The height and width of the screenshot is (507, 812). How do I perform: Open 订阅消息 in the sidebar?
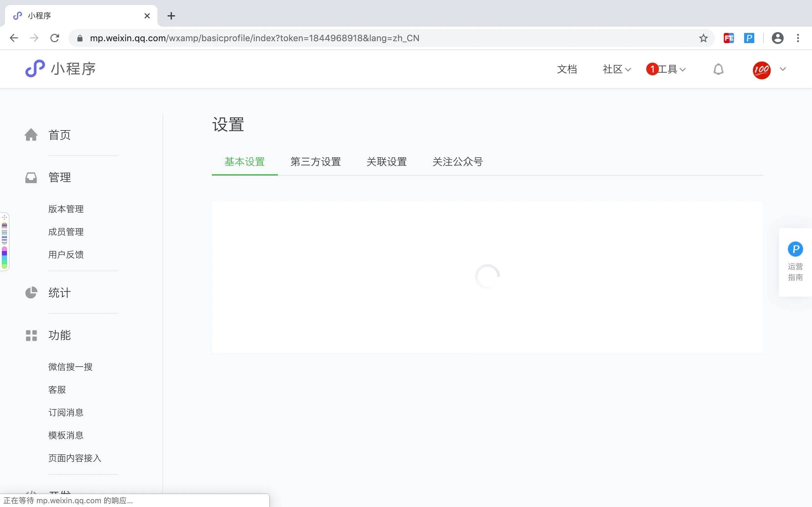66,413
